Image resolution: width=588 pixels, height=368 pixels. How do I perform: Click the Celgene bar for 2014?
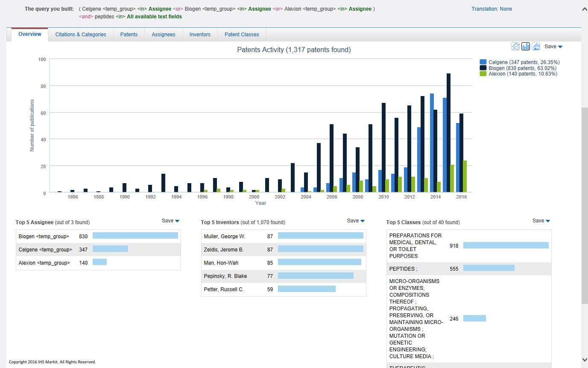(x=432, y=143)
